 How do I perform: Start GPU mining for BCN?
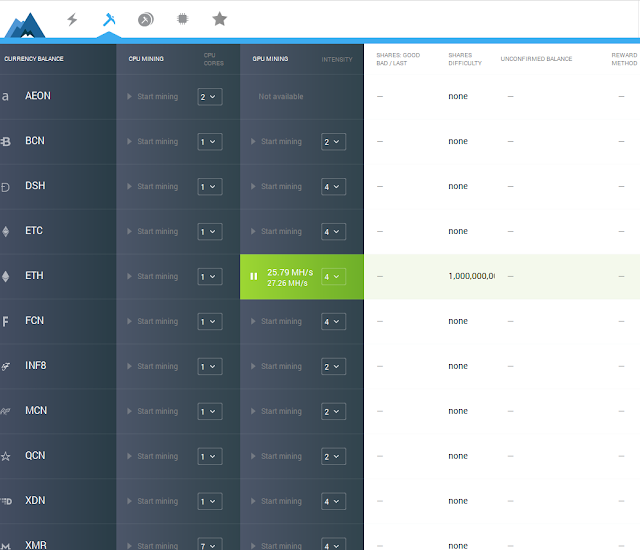click(276, 142)
